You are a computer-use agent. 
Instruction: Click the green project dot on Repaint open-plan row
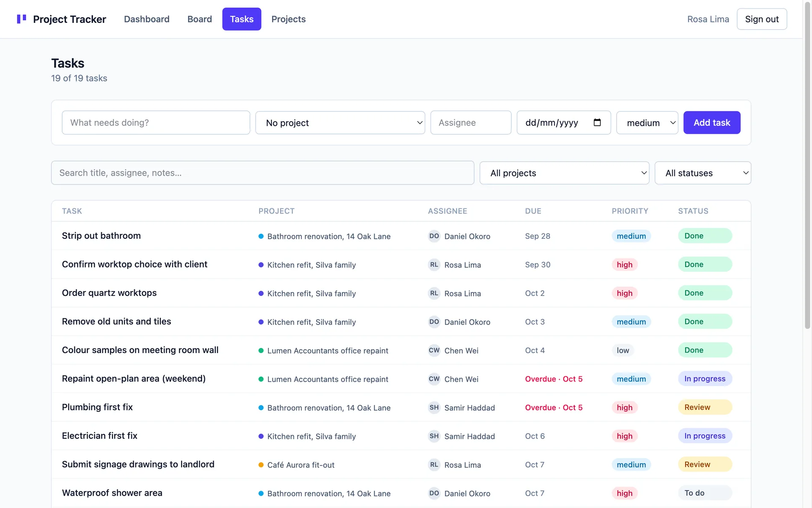click(x=261, y=379)
